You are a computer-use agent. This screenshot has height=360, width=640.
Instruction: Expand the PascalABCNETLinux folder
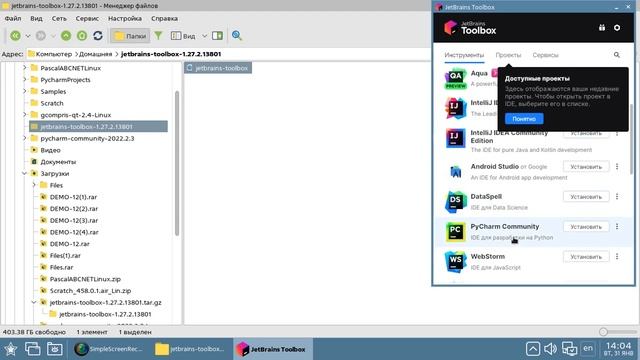tap(24, 68)
